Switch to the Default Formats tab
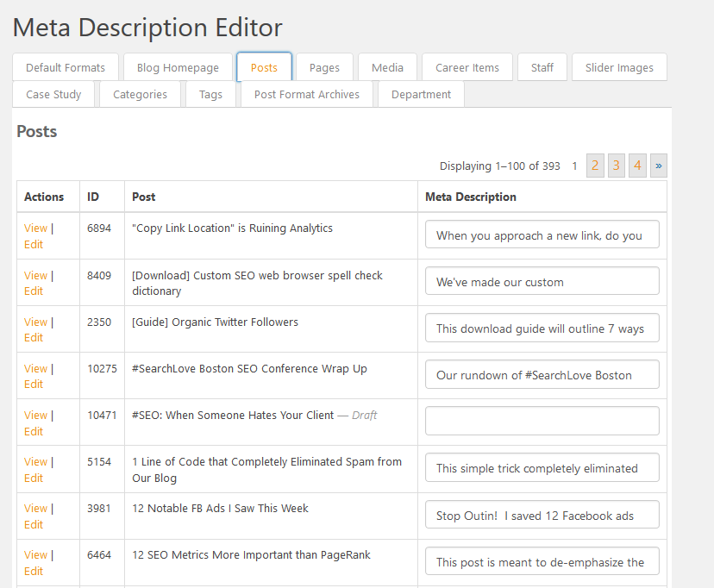The image size is (714, 588). click(x=66, y=67)
